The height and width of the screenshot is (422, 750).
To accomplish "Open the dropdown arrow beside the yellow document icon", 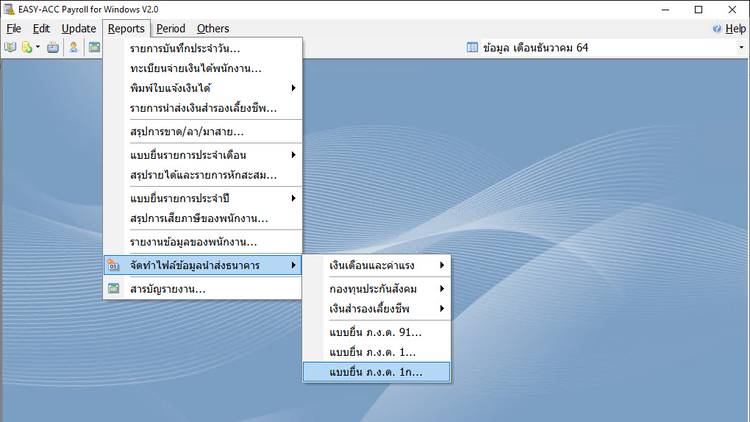I will (x=38, y=47).
